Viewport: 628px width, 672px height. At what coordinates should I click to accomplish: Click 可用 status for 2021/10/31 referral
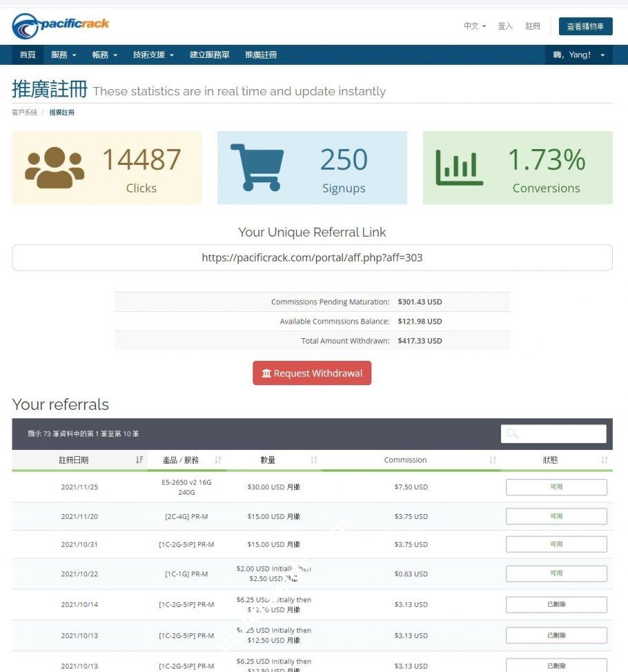556,544
